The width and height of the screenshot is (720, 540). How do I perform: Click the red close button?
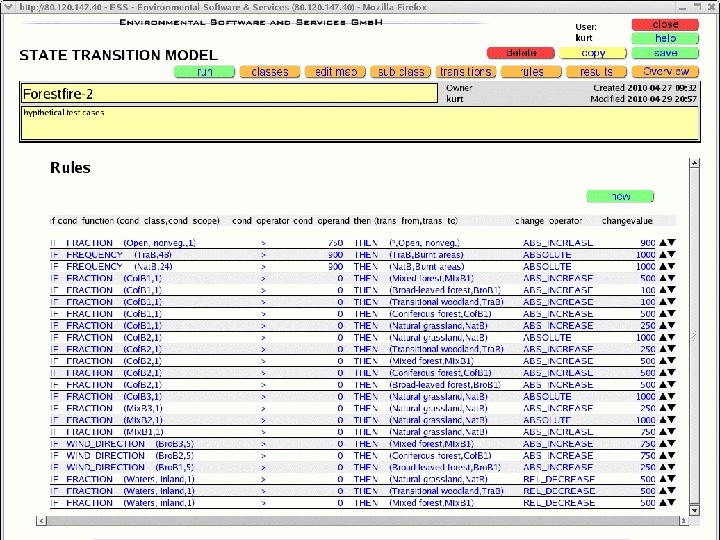pyautogui.click(x=665, y=24)
